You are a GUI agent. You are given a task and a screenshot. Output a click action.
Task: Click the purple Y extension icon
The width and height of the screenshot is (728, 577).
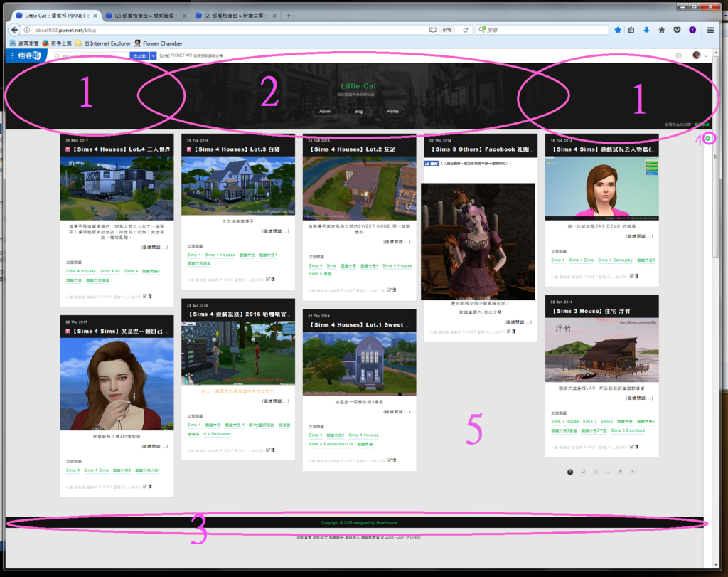(x=692, y=30)
